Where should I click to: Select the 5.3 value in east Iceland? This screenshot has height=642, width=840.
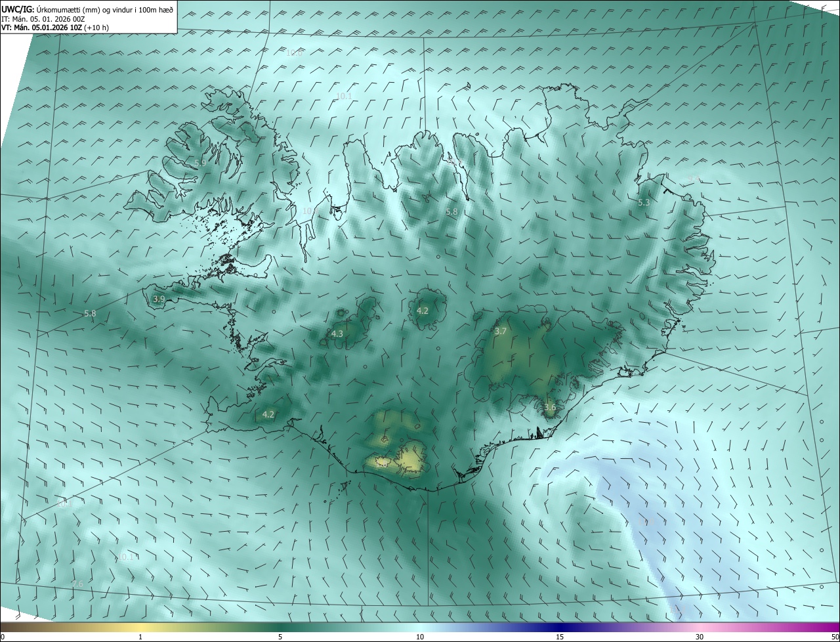coord(644,203)
